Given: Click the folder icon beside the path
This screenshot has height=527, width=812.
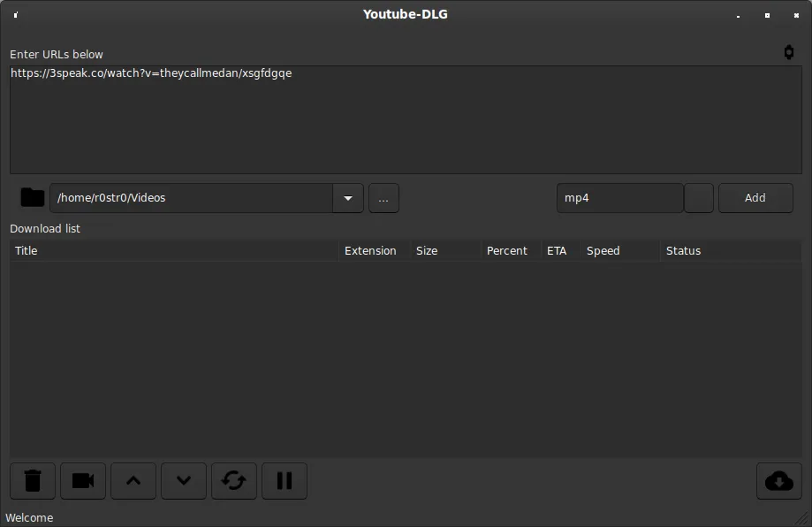Looking at the screenshot, I should click(32, 197).
